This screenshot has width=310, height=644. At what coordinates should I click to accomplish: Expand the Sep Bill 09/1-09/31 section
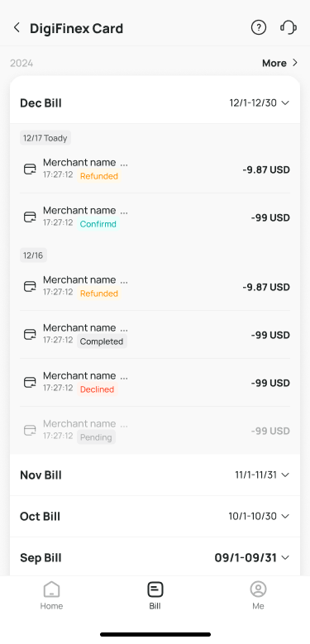[x=155, y=557]
